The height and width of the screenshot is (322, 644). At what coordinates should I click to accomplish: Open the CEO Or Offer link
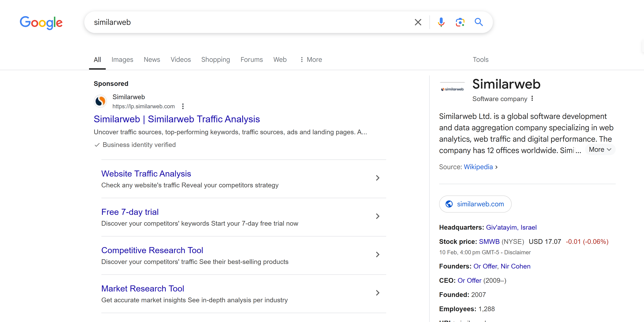(x=469, y=280)
